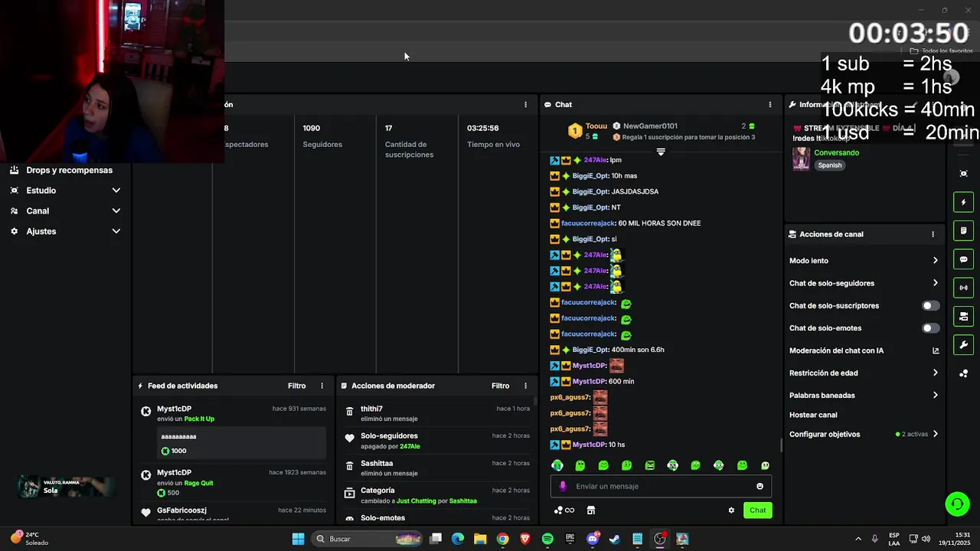The width and height of the screenshot is (980, 551).
Task: Select Sashittaa eliminó un mensaje entry
Action: point(436,468)
